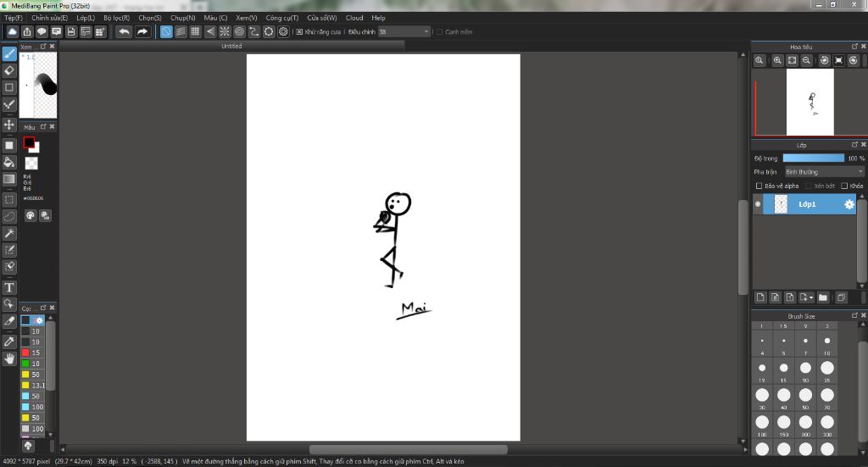The height and width of the screenshot is (467, 868).
Task: Enable the concentric circle snap guide
Action: [239, 31]
